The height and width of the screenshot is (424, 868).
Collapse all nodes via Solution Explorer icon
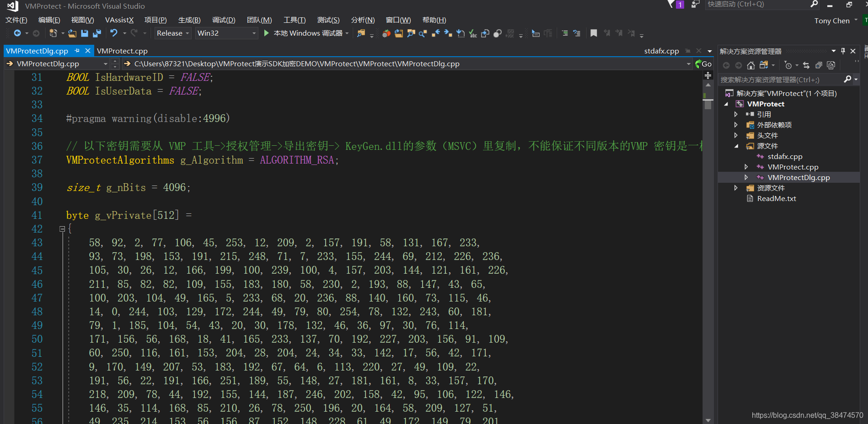819,65
